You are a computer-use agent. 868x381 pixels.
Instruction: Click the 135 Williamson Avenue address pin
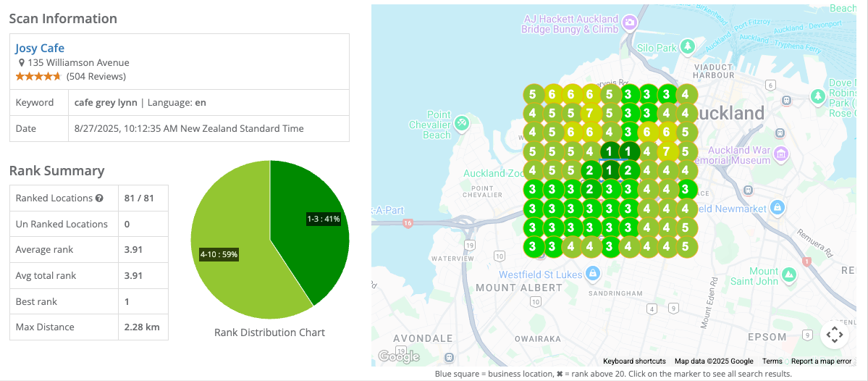[x=22, y=63]
